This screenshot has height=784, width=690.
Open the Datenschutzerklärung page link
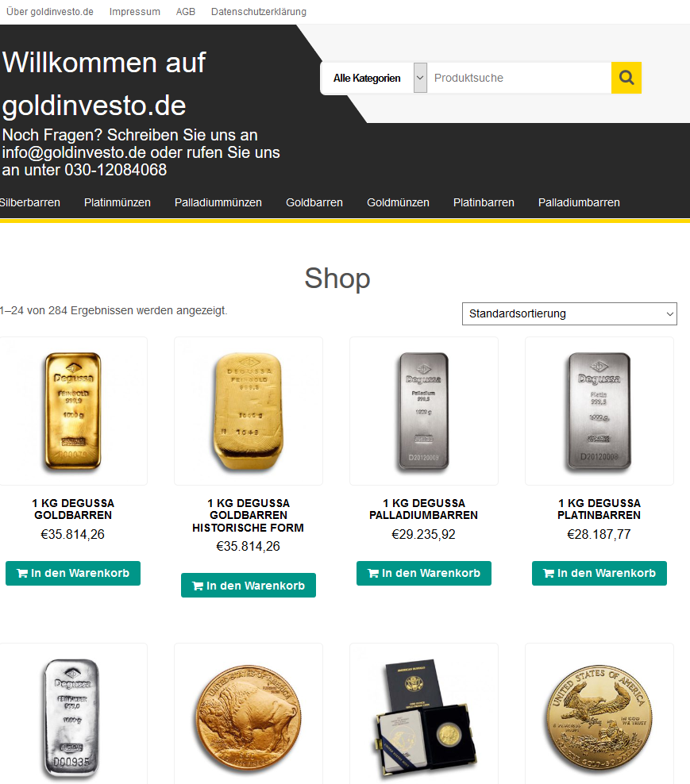[259, 11]
